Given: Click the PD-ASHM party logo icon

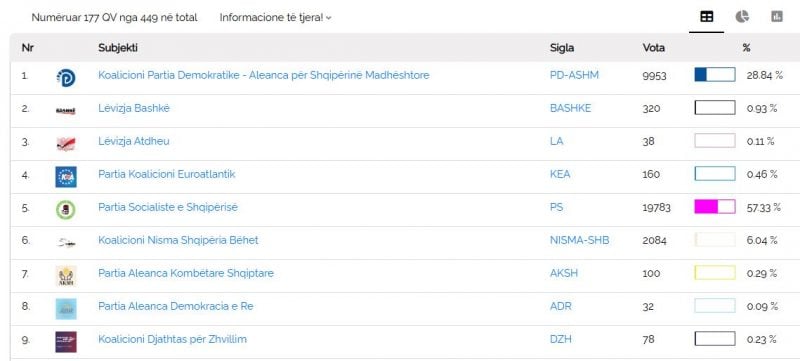Looking at the screenshot, I should (66, 78).
